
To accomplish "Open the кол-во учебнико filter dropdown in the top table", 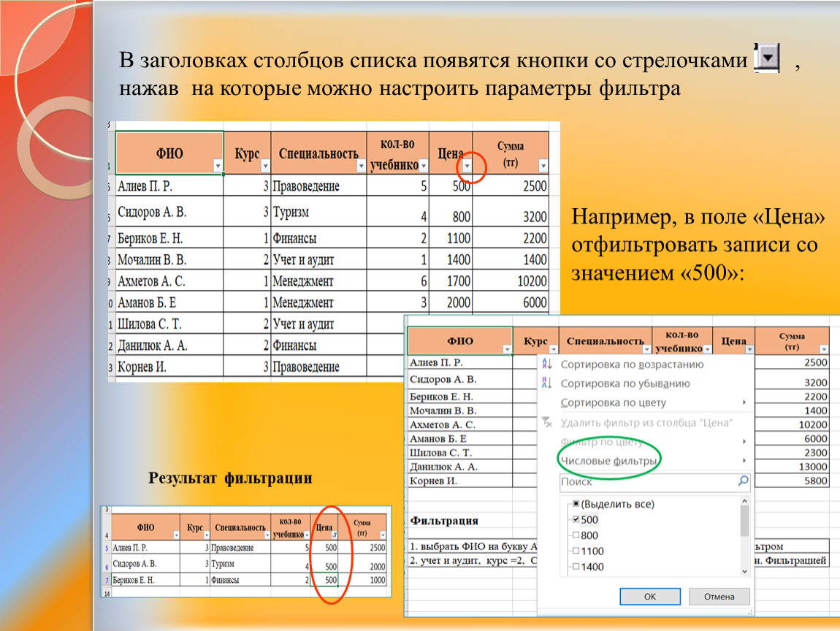I will 423,166.
